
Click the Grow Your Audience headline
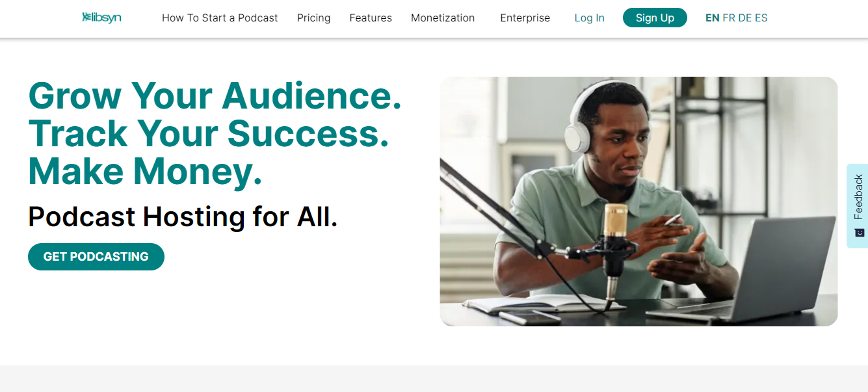214,96
